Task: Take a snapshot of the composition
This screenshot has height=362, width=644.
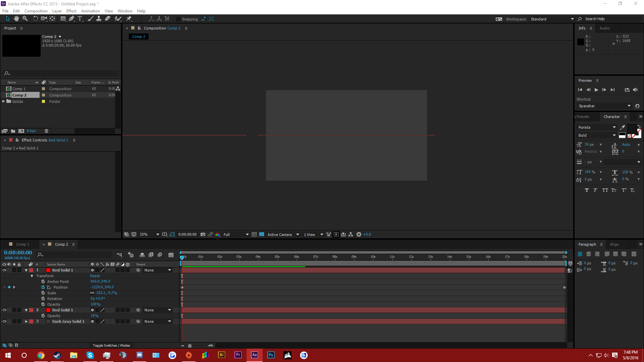Action: [203, 235]
